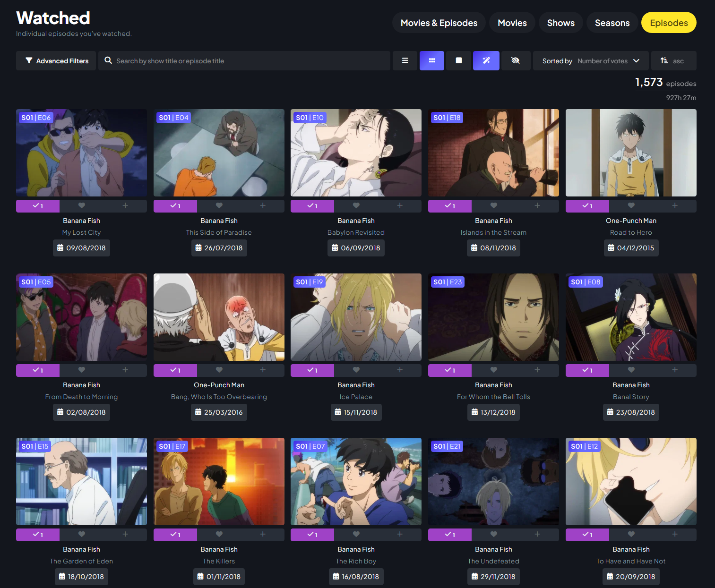Heart the Islands in the Stream episode
The height and width of the screenshot is (588, 715).
[x=494, y=206]
